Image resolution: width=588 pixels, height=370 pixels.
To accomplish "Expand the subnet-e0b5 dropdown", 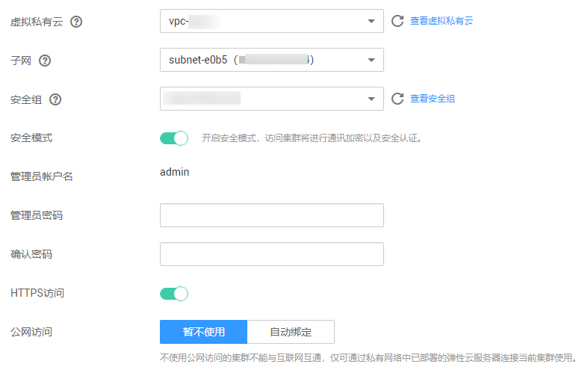I will (x=272, y=60).
